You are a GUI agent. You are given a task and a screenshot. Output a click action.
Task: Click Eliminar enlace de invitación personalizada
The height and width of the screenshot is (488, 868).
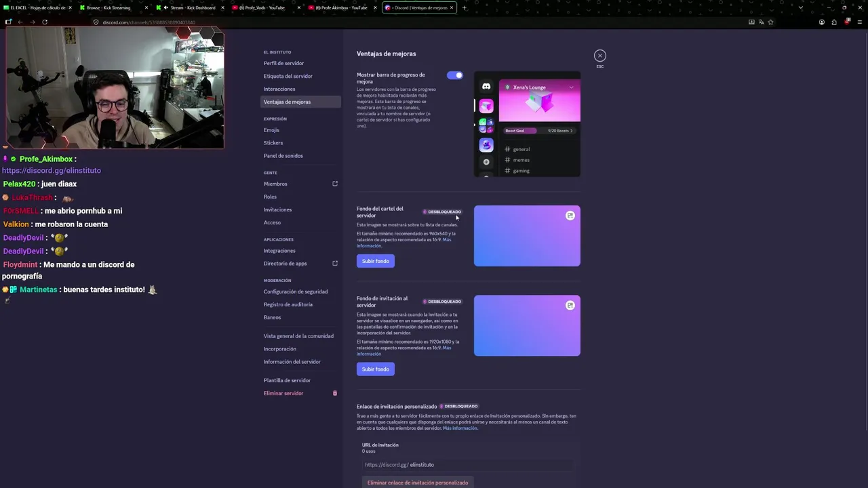tap(418, 483)
